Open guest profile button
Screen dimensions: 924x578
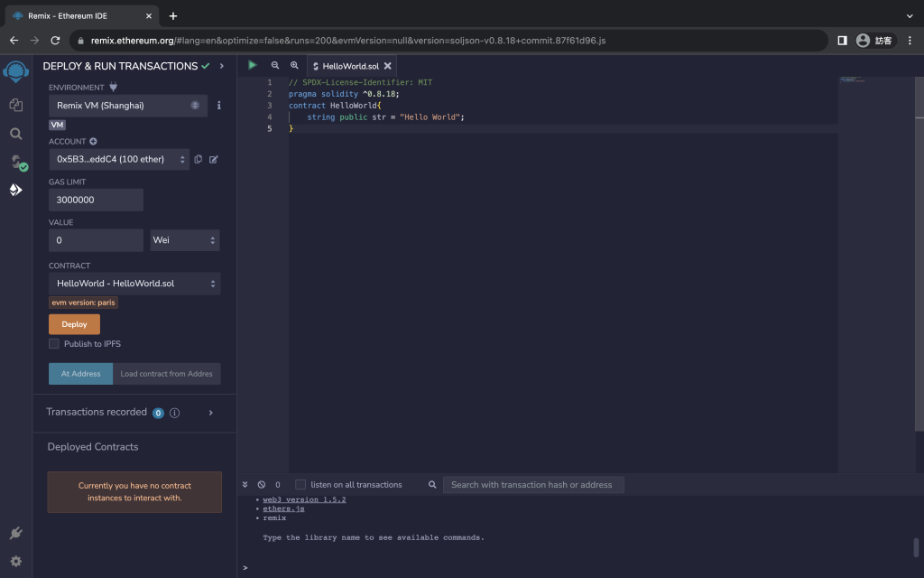pos(875,40)
